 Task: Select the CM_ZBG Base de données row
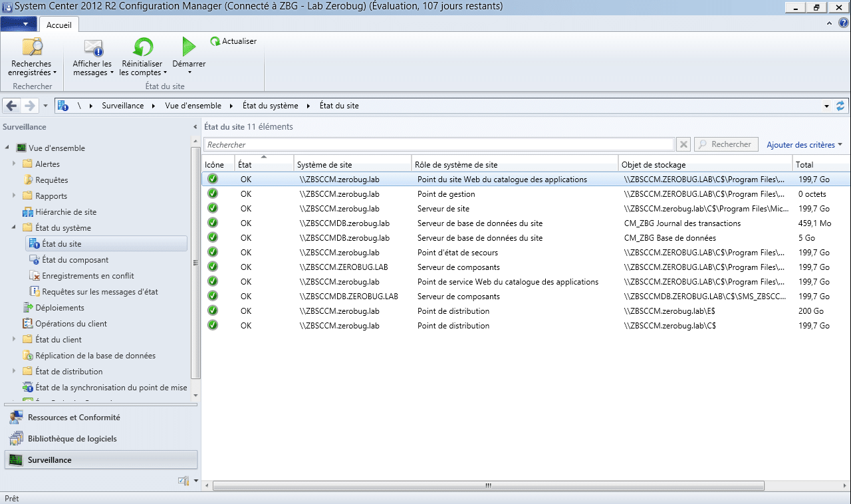point(526,238)
